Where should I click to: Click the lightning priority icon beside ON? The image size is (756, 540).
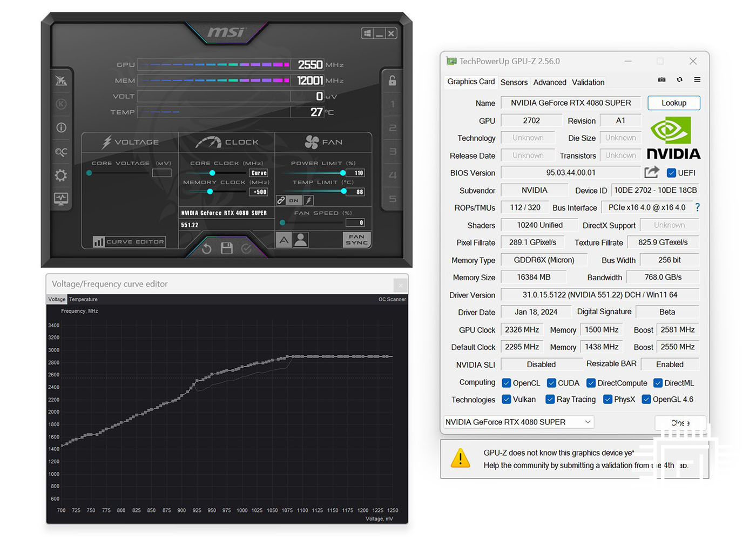pos(308,200)
